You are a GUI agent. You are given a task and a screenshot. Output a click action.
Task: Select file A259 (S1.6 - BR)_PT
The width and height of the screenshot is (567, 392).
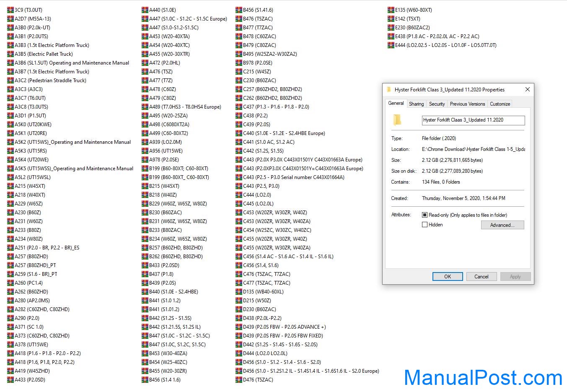(32, 274)
